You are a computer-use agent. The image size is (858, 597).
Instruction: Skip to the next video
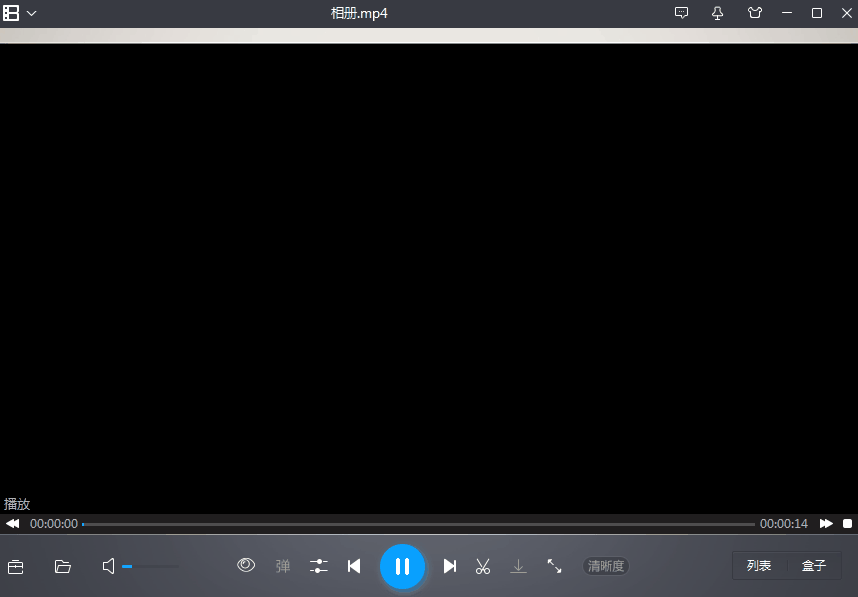450,566
